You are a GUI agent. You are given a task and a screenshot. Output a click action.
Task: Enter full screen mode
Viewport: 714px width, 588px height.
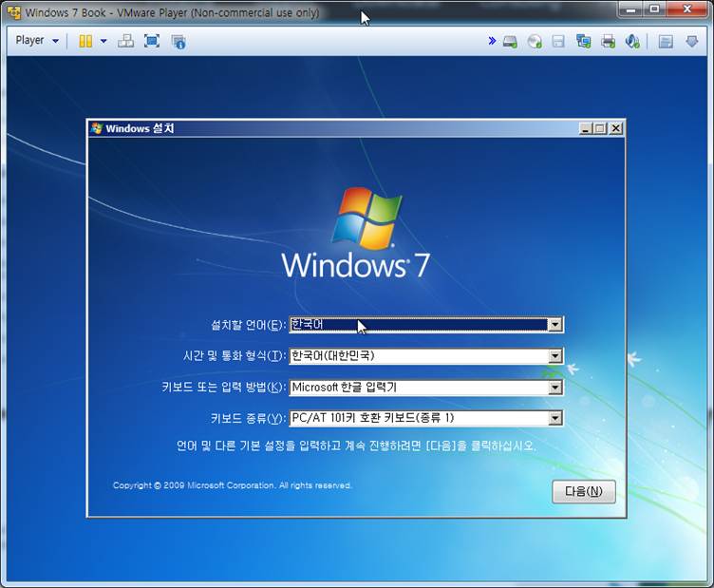click(152, 41)
